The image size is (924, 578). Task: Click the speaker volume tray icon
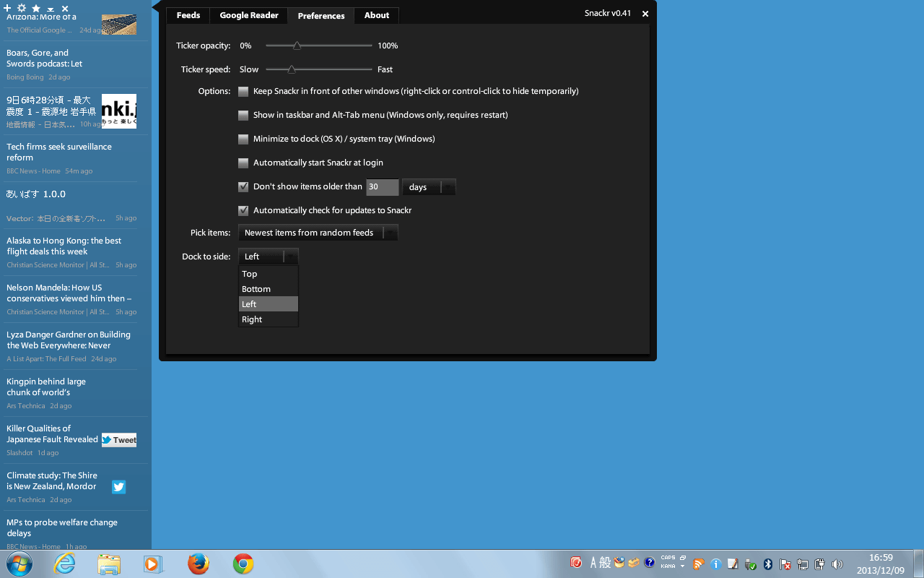(837, 564)
